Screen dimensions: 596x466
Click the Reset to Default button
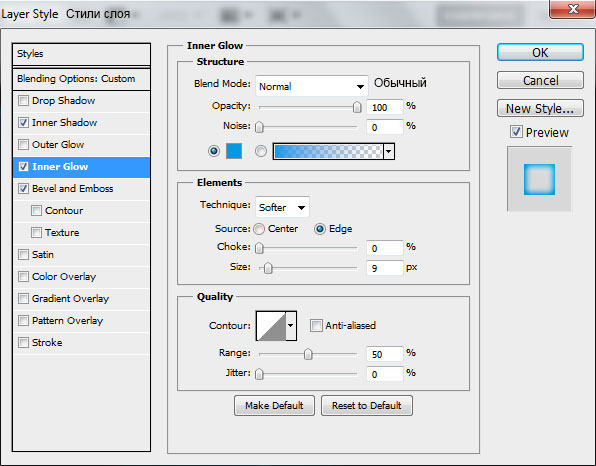pyautogui.click(x=366, y=406)
